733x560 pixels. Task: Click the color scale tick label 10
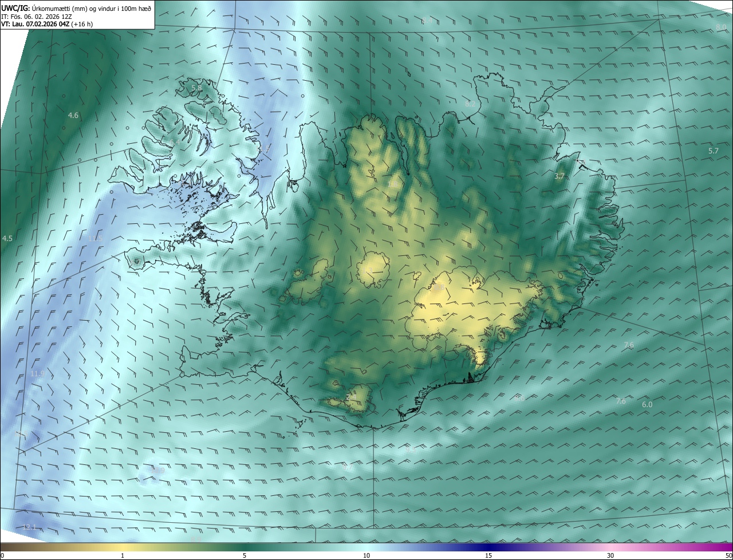(x=366, y=555)
